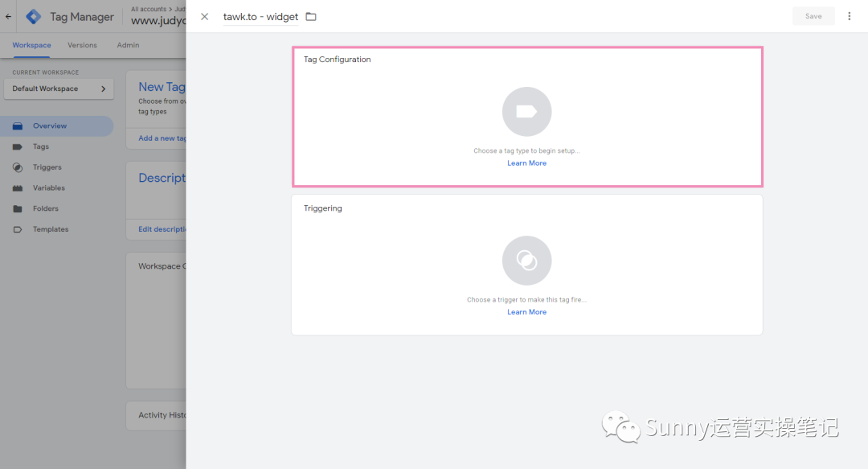Image resolution: width=868 pixels, height=469 pixels.
Task: Click the Save button
Action: pos(813,16)
